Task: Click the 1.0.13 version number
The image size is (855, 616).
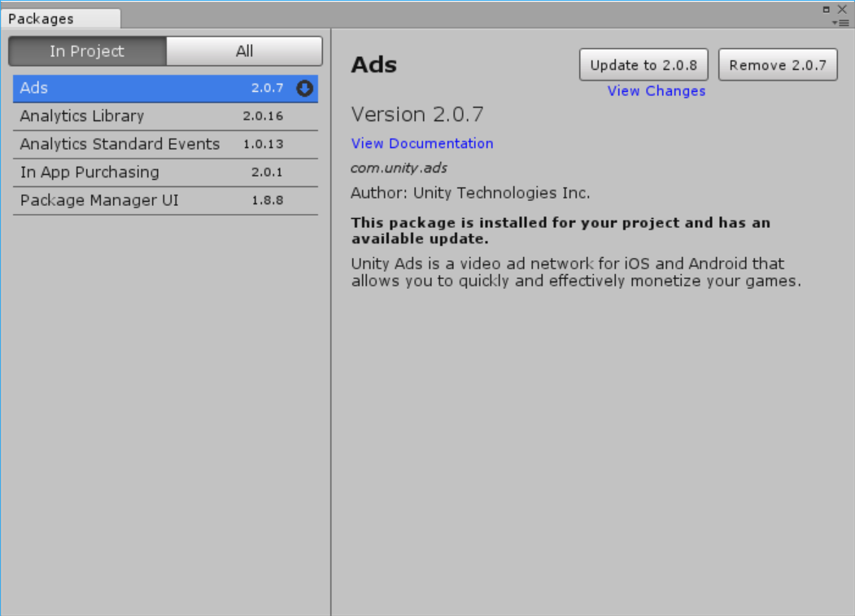Action: click(x=263, y=144)
